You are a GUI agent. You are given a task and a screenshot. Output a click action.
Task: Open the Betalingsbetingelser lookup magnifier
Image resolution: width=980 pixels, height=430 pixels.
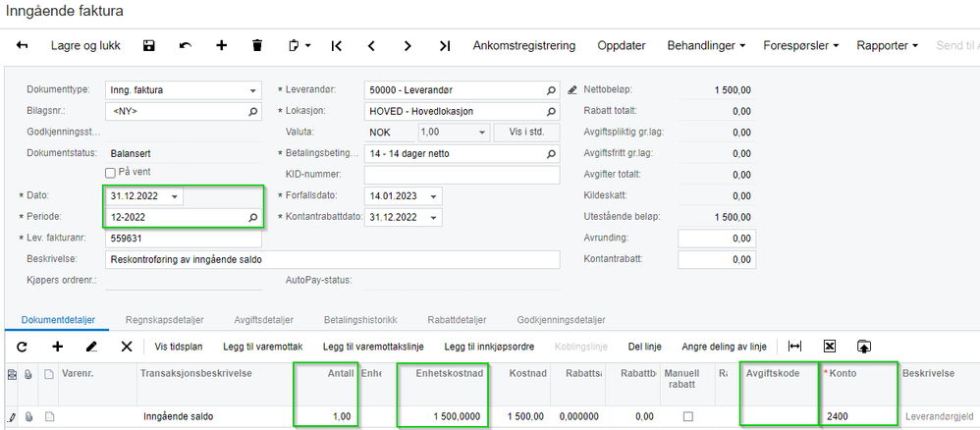point(551,154)
